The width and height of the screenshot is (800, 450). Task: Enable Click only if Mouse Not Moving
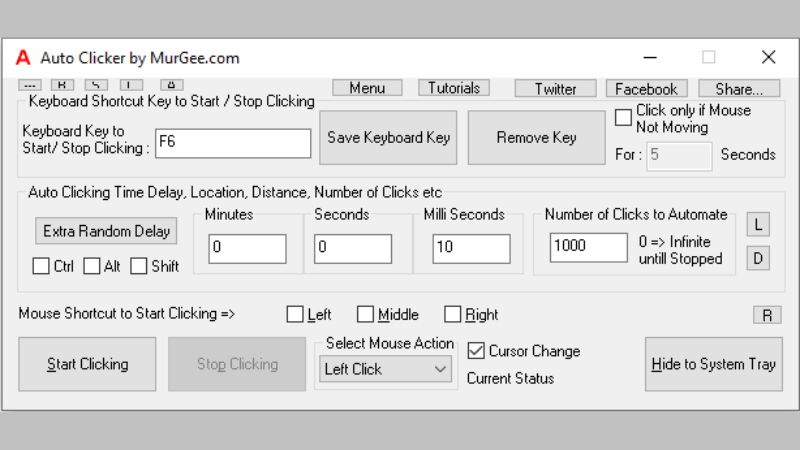tap(623, 117)
